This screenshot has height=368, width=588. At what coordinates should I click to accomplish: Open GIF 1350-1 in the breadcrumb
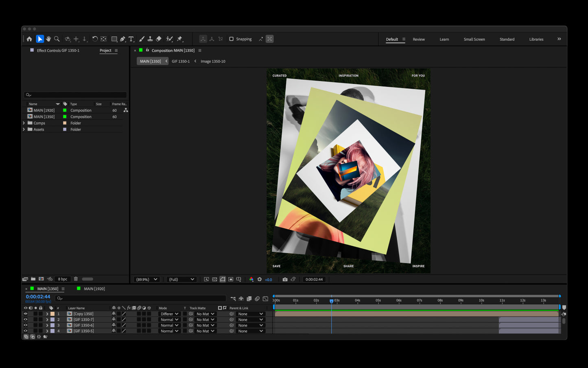click(x=181, y=61)
